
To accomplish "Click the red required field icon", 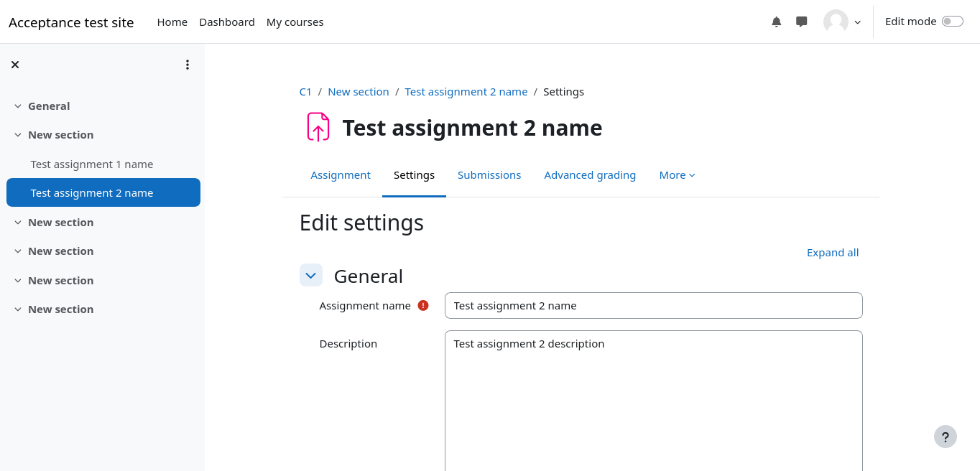I will pyautogui.click(x=423, y=305).
